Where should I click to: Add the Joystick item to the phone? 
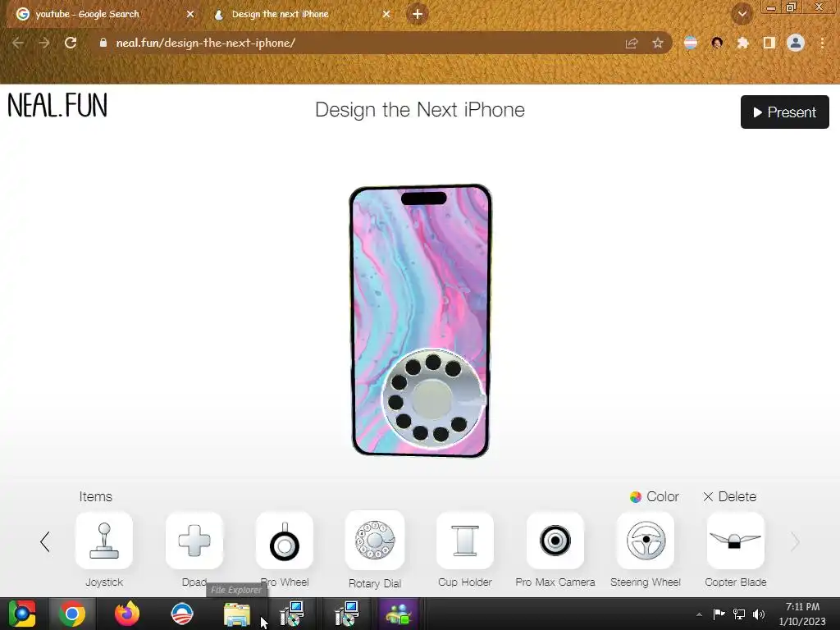point(104,541)
